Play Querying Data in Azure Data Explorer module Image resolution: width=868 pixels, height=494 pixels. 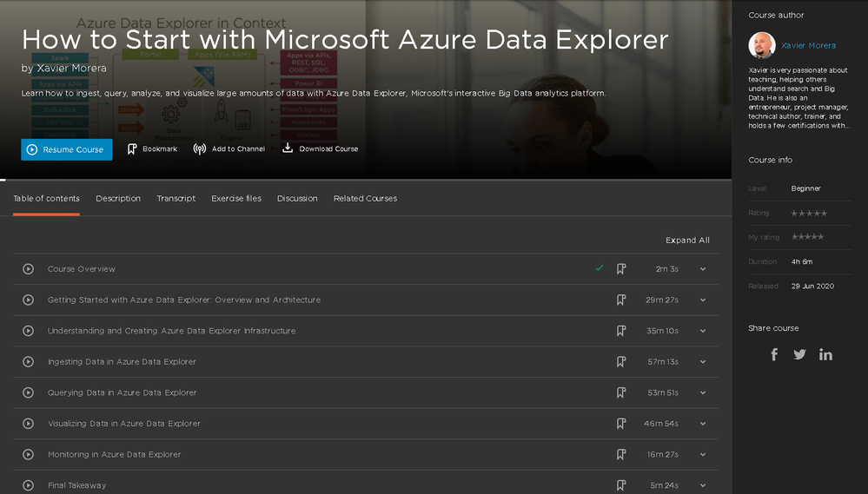point(28,392)
